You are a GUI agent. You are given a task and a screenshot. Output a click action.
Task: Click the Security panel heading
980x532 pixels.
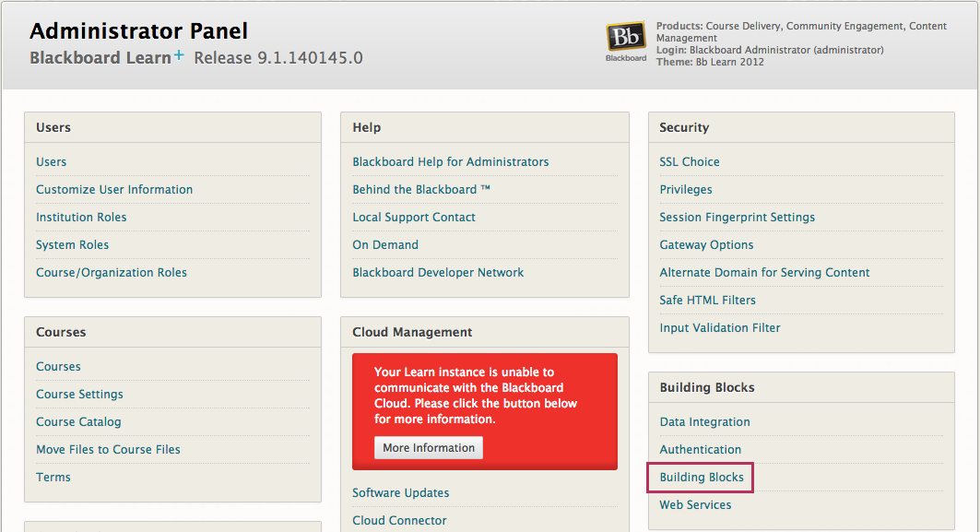click(684, 127)
